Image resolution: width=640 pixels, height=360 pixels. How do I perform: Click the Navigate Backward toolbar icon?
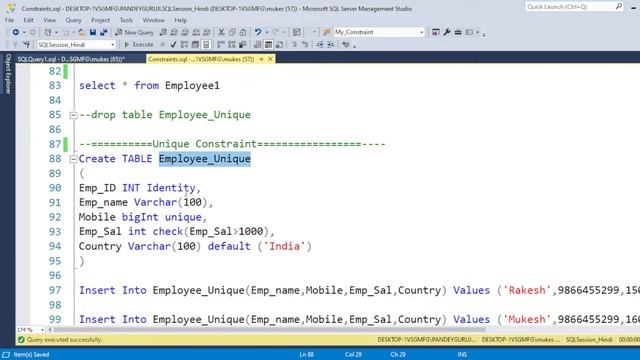pos(16,32)
